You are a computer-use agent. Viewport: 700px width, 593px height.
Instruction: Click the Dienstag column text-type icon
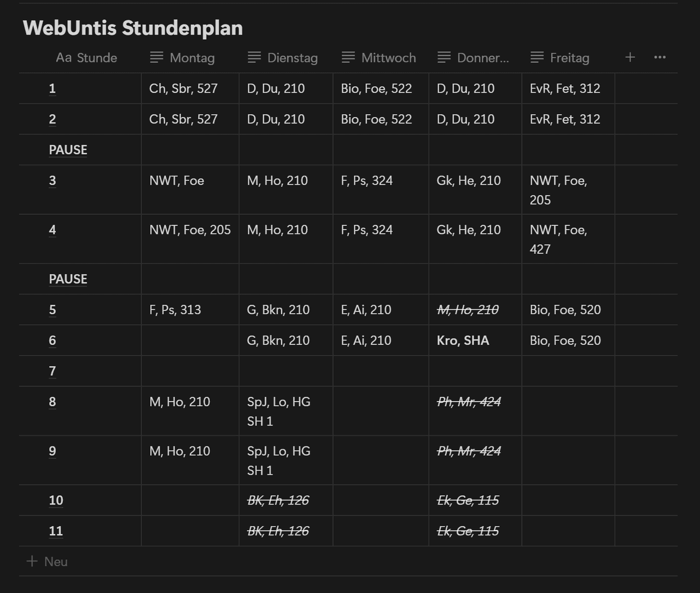click(254, 57)
